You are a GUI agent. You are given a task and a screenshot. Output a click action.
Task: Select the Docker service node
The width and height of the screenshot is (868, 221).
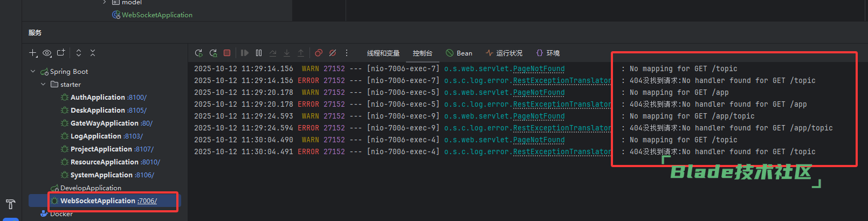[x=61, y=214]
